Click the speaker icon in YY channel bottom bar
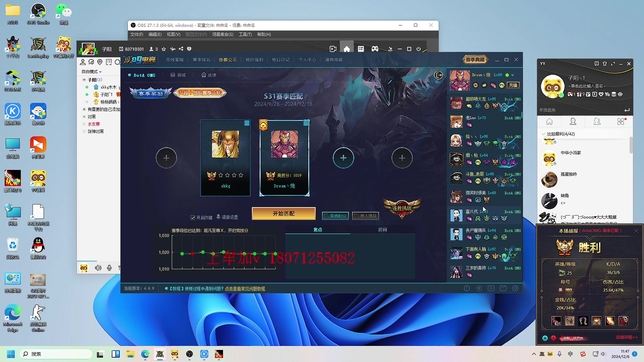644x362 pixels. click(x=98, y=268)
